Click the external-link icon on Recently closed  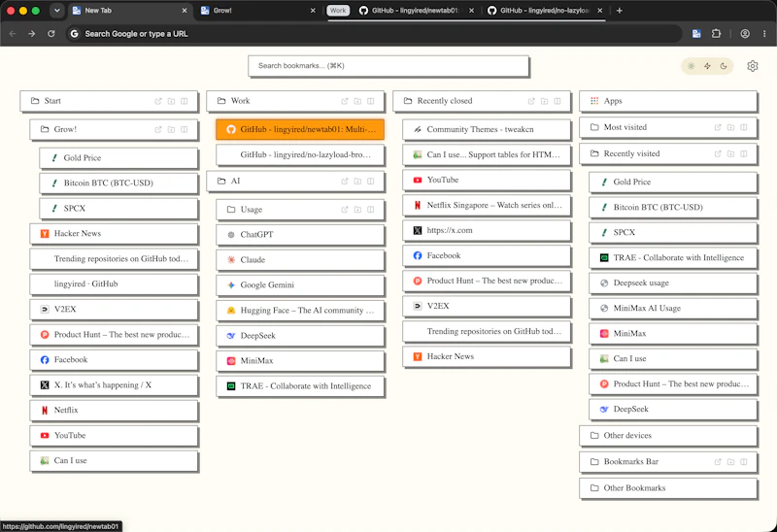pyautogui.click(x=531, y=101)
